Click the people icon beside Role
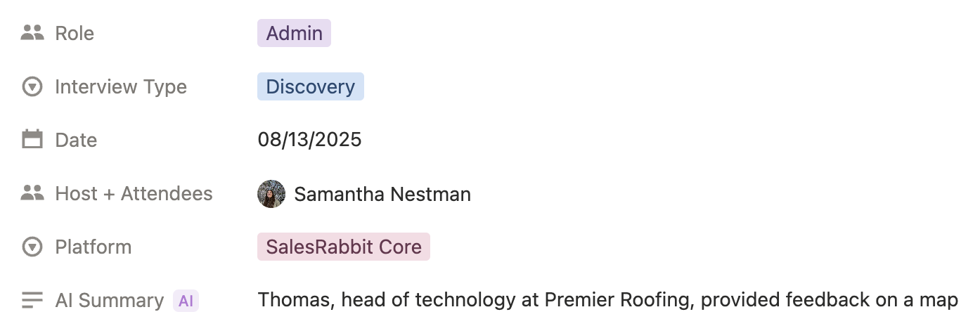980x319 pixels. coord(32,33)
